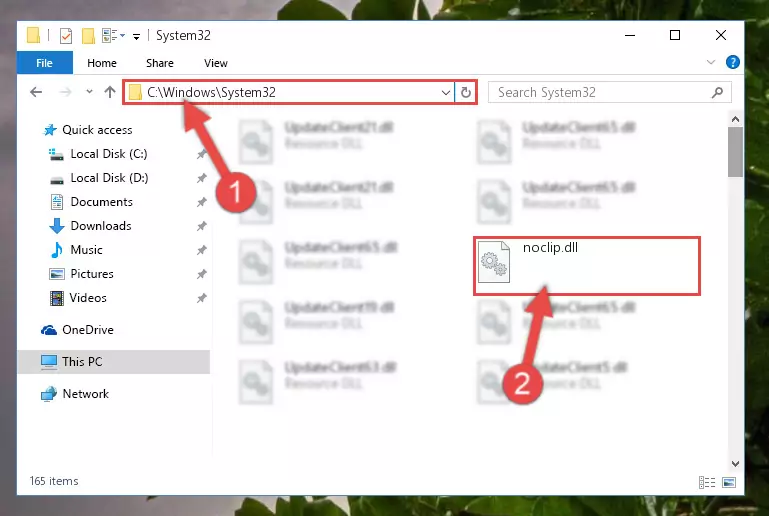This screenshot has width=769, height=516.
Task: Click the pin icon next to Documents
Action: 202,202
